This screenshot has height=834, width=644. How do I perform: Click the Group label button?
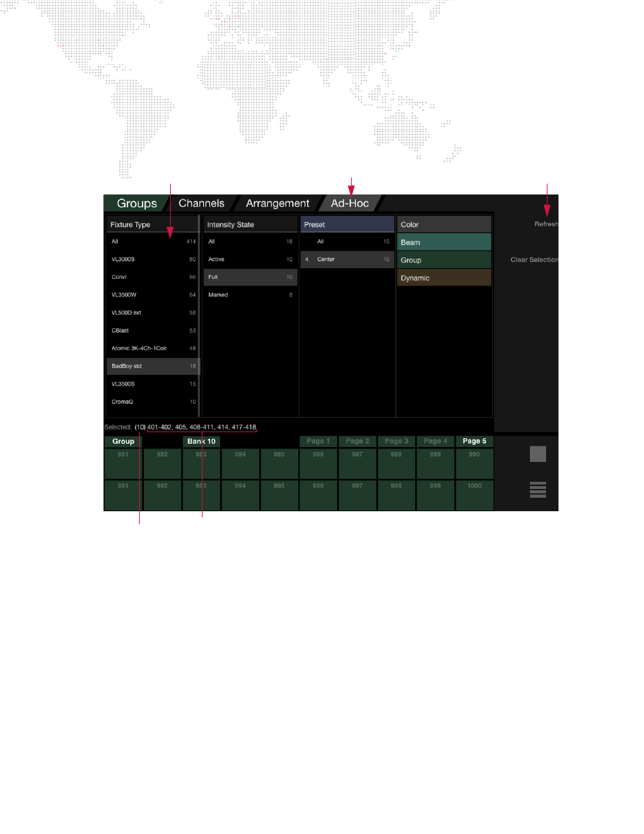(x=123, y=441)
